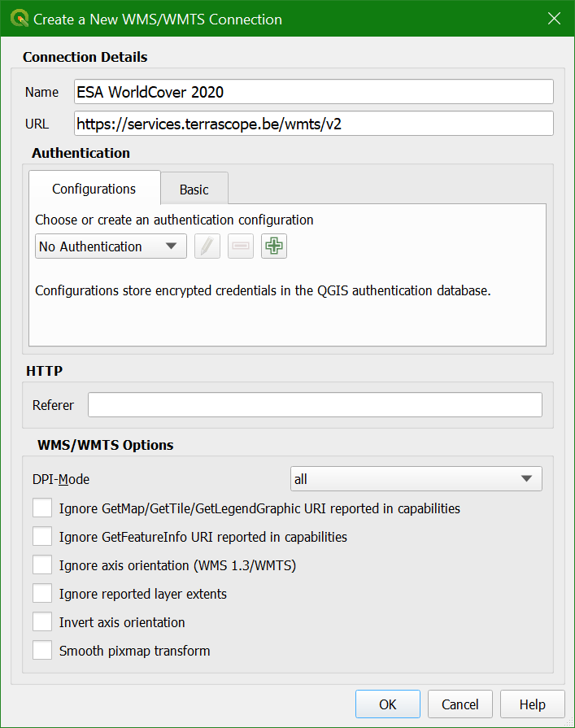Click the Cancel button

coord(460,704)
